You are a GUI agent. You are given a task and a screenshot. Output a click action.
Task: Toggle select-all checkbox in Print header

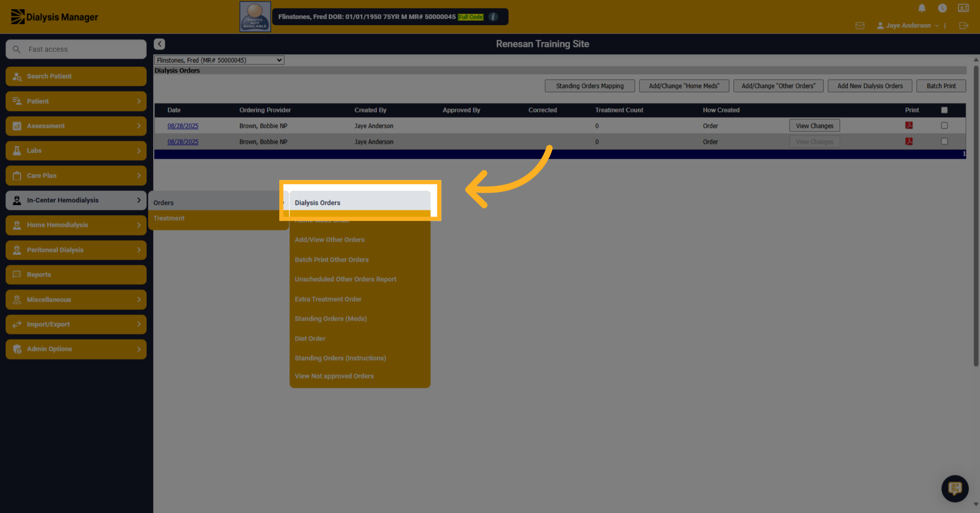pyautogui.click(x=944, y=110)
